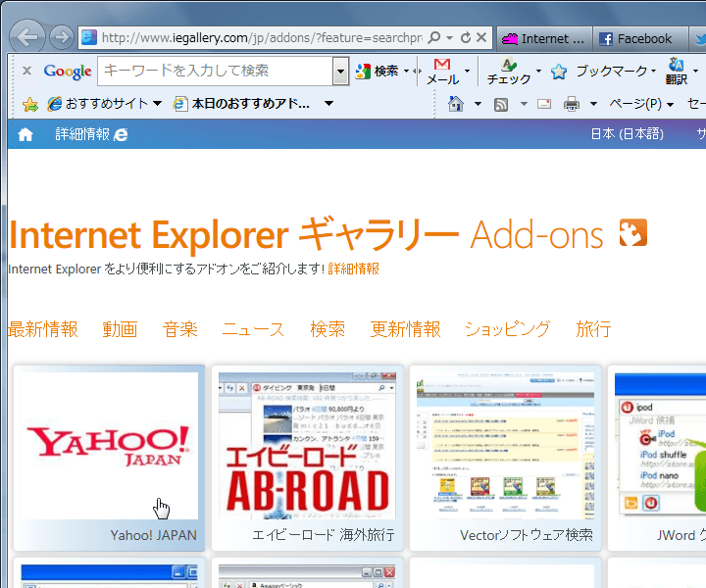Select the 更新情報 category

point(405,329)
